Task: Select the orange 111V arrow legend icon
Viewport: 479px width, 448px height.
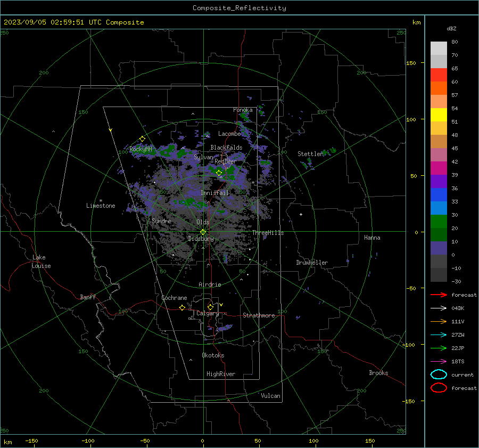Action: 439,321
